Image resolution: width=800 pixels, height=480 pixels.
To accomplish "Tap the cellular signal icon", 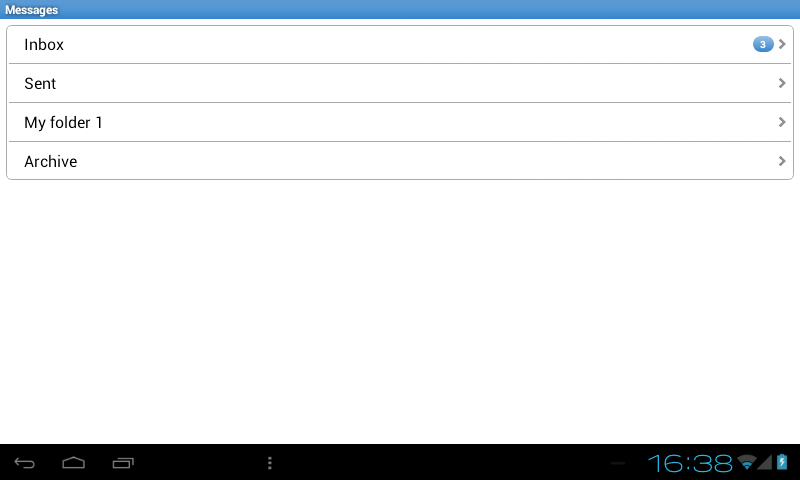I will 765,462.
